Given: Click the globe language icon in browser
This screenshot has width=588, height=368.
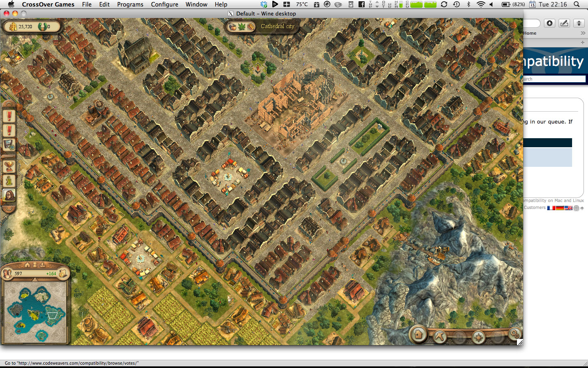Looking at the screenshot, I should 576,208.
